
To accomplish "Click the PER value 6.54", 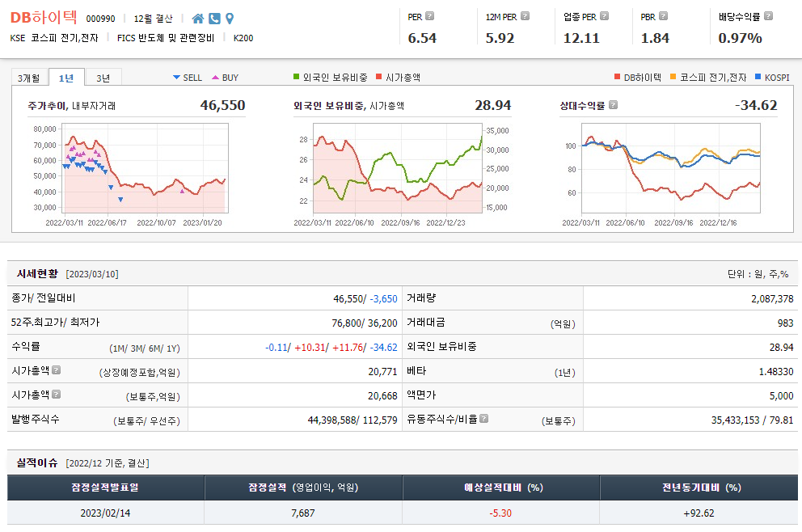I will pyautogui.click(x=422, y=38).
